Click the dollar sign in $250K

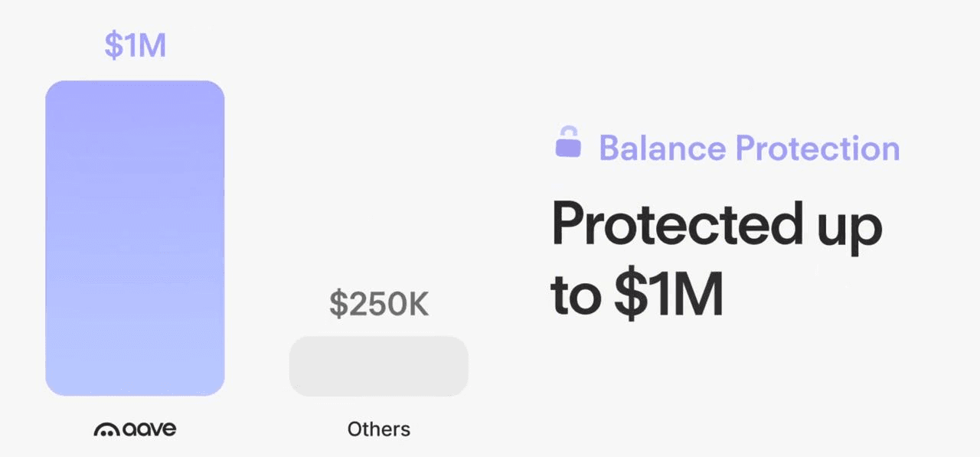[338, 305]
